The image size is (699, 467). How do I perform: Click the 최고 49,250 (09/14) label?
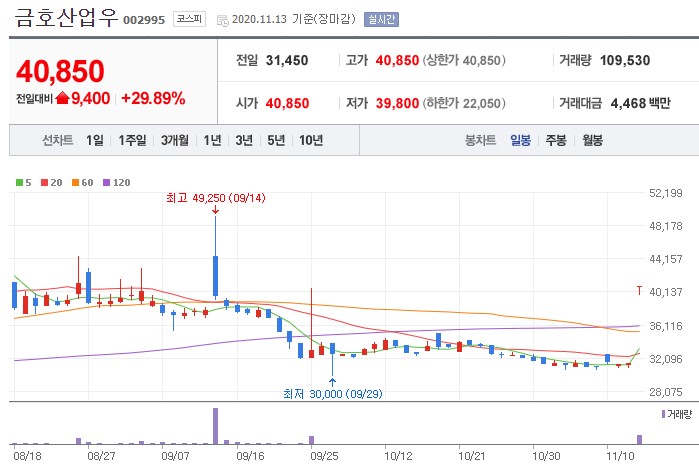(x=216, y=198)
